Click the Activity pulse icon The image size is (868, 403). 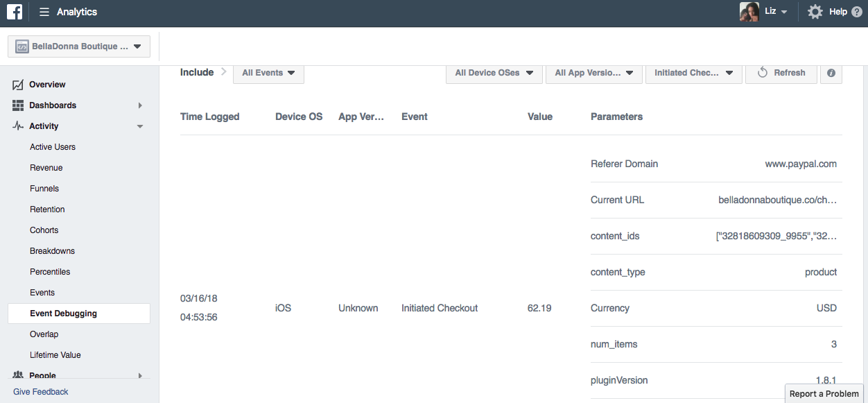coord(19,126)
